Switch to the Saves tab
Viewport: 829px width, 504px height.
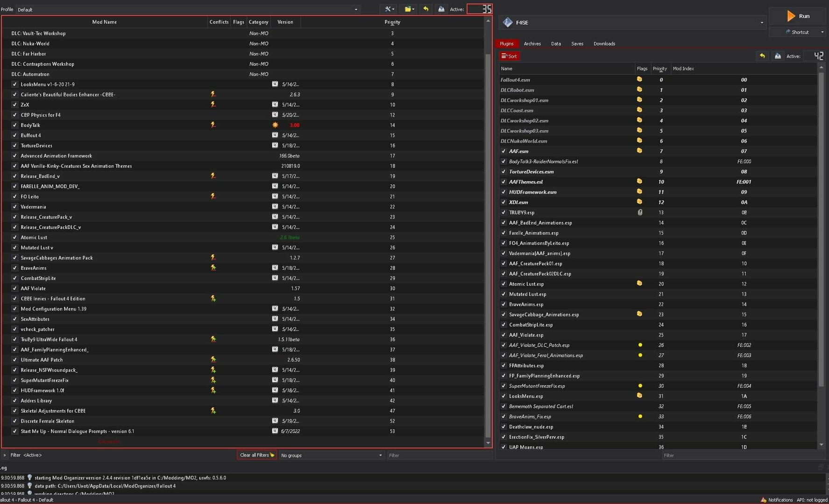click(577, 44)
